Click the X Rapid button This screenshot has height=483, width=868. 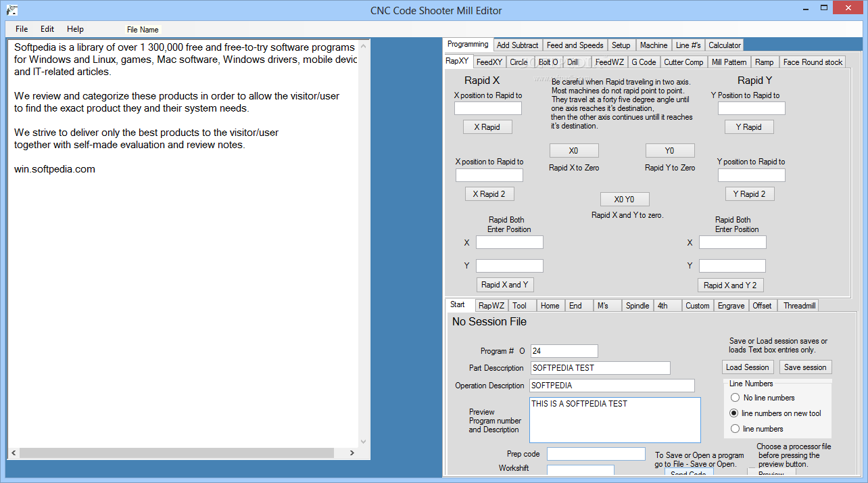487,127
